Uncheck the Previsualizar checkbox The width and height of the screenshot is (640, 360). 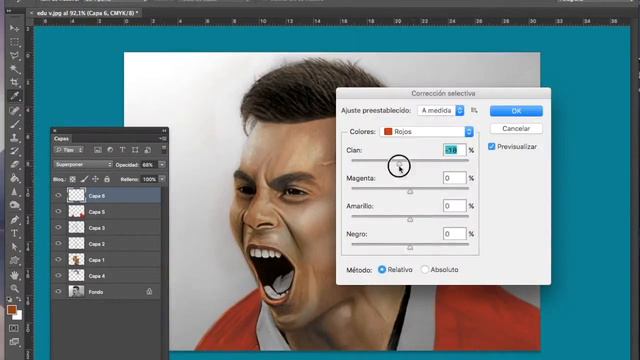(492, 147)
